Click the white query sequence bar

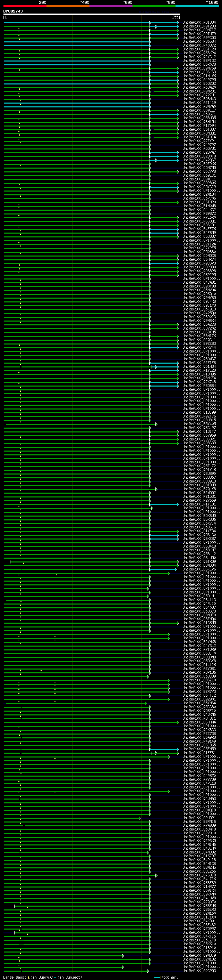pos(92,15)
